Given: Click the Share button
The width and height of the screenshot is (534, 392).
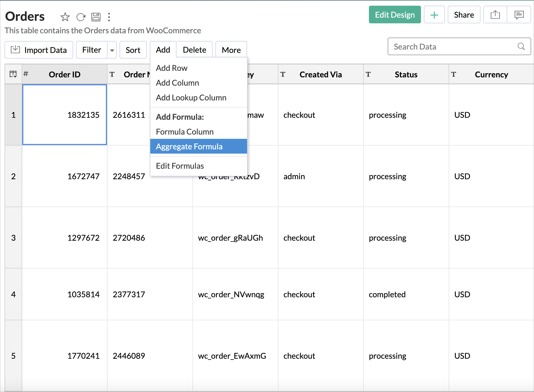Looking at the screenshot, I should pos(464,15).
